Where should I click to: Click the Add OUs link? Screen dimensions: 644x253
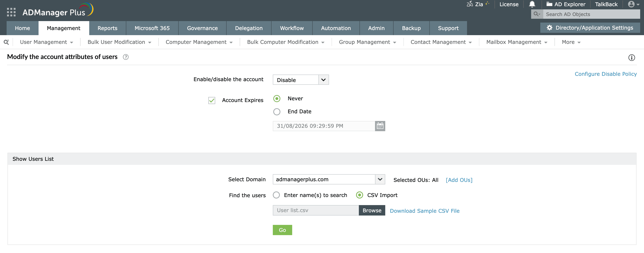459,180
